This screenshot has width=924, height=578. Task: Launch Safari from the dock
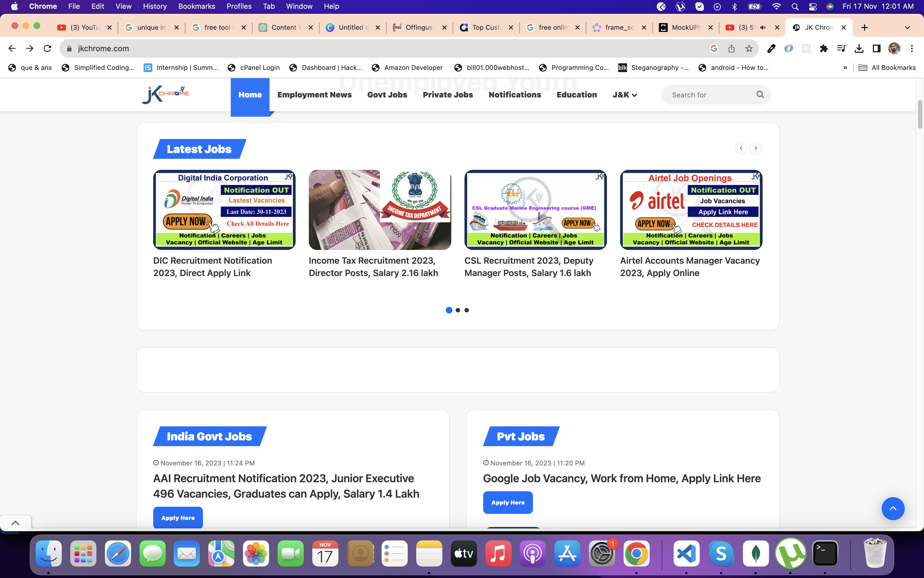pos(118,553)
